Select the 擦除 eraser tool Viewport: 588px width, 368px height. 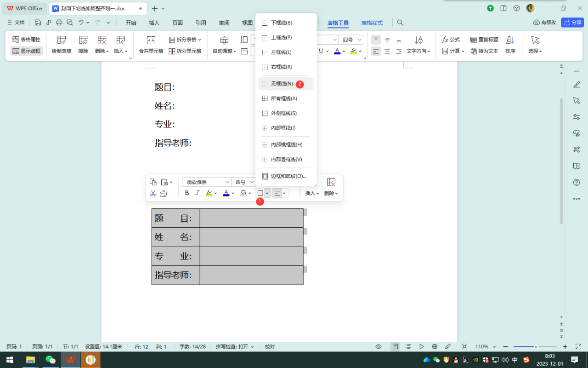[x=83, y=45]
